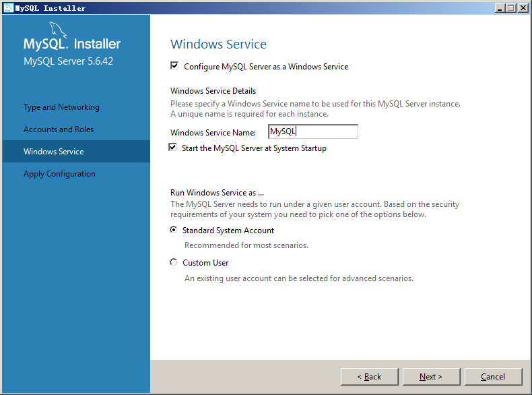Click the Back button

[370, 377]
